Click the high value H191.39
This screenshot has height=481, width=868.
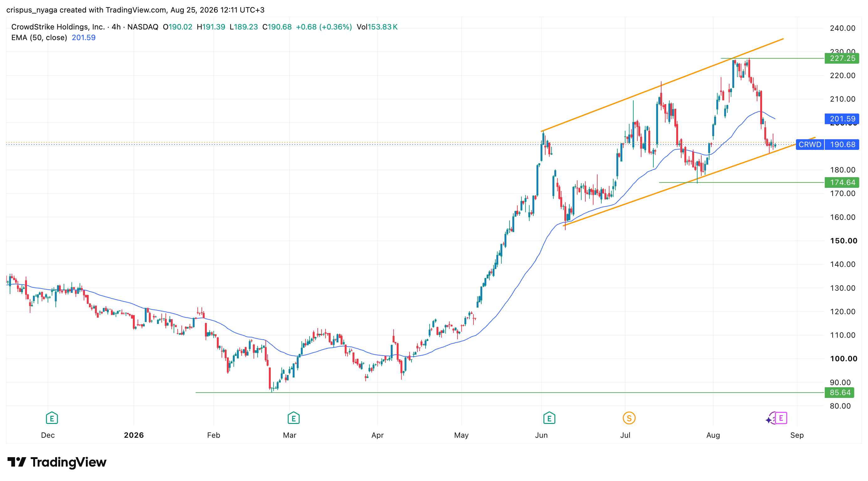(x=211, y=27)
